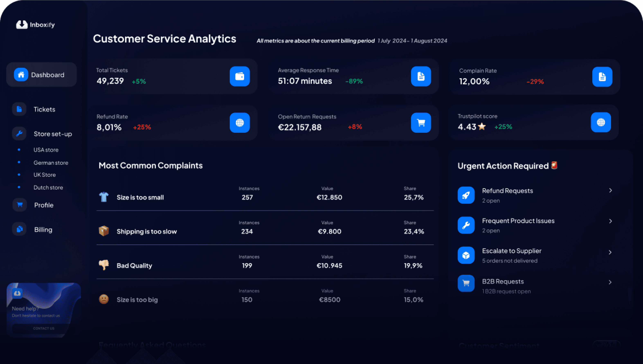This screenshot has height=364, width=643.
Task: Select the German store sub-item
Action: point(51,163)
